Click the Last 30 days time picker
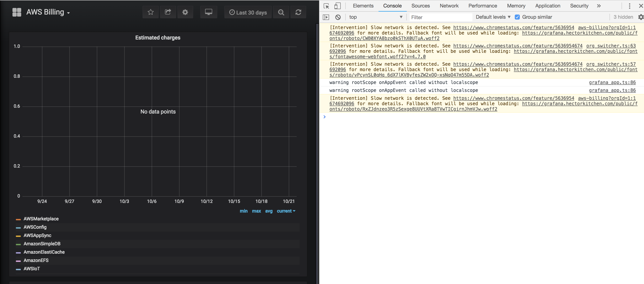Viewport: 644px width, 284px height. coord(248,12)
